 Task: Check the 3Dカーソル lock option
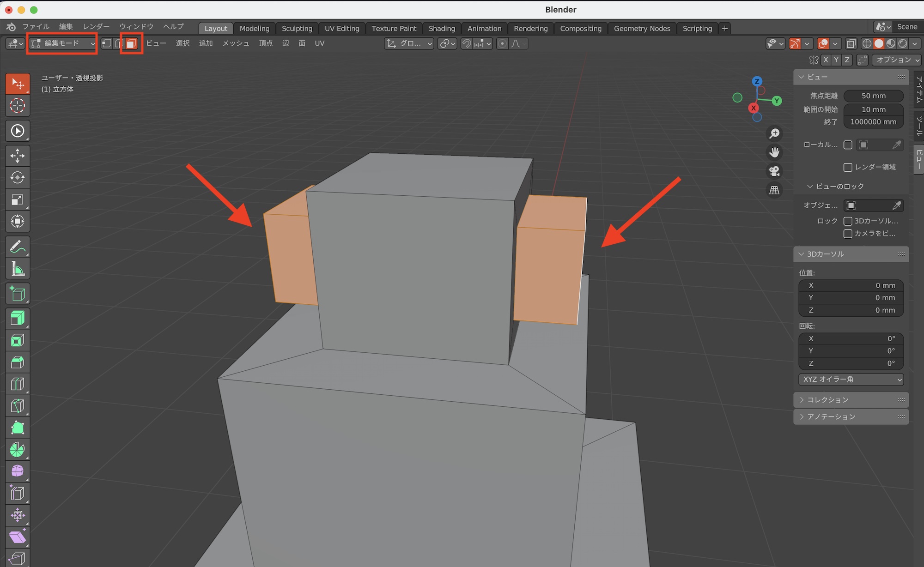(x=848, y=221)
